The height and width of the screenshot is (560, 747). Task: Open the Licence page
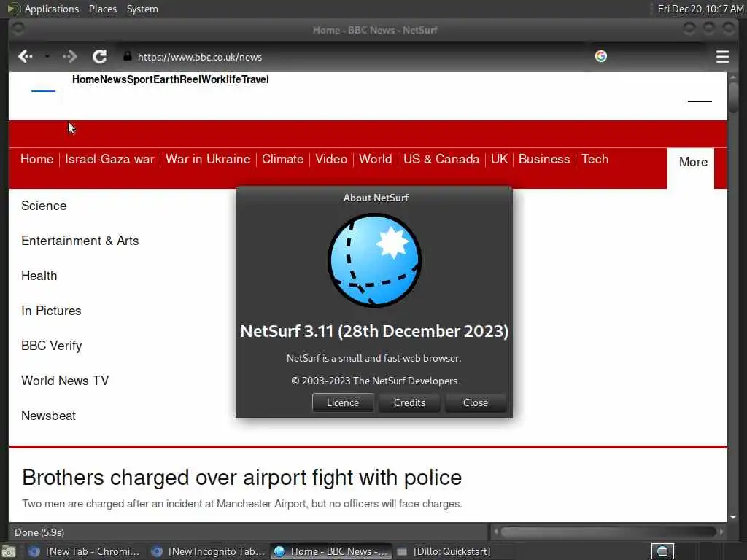pyautogui.click(x=343, y=402)
